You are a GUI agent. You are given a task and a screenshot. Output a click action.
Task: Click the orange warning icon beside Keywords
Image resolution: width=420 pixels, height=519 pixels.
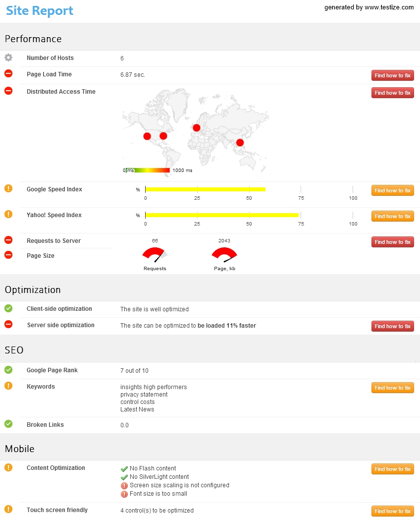click(8, 386)
